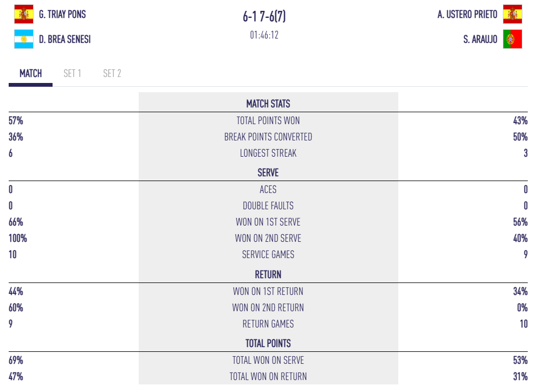
Task: Click player name A. Ustero Prieto
Action: click(x=467, y=14)
